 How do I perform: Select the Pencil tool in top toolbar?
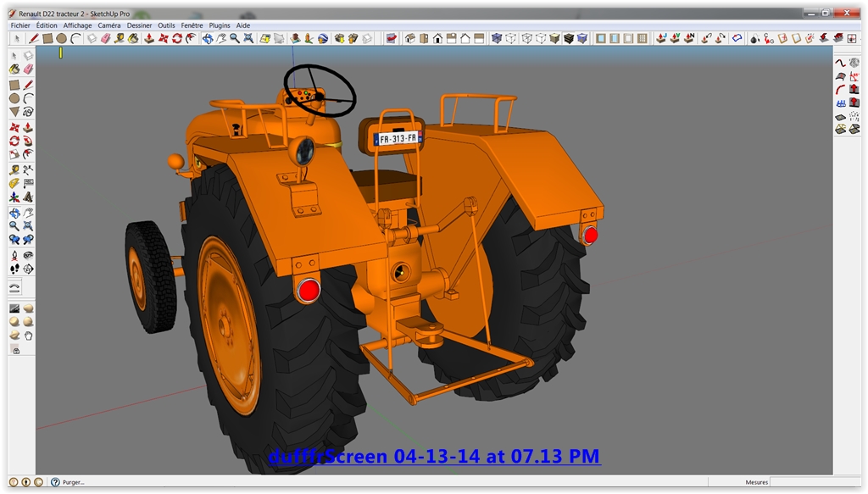(x=34, y=38)
